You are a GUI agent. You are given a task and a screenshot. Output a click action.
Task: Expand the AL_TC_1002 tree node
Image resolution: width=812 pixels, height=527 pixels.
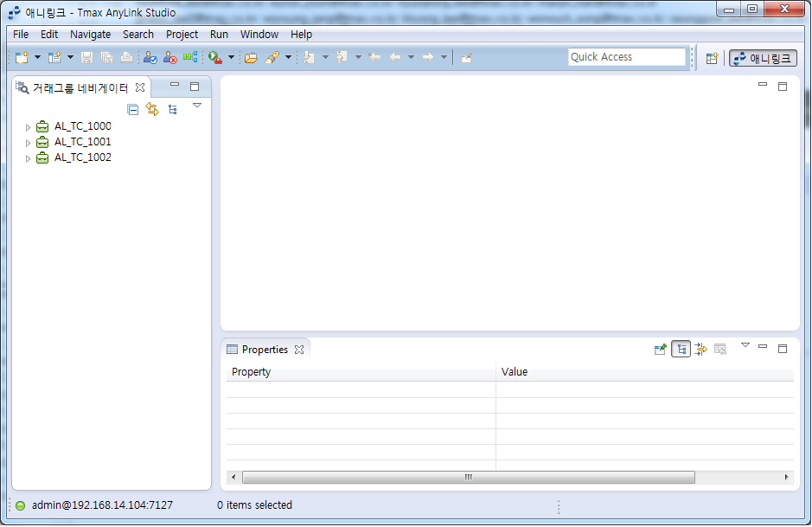[x=28, y=158]
